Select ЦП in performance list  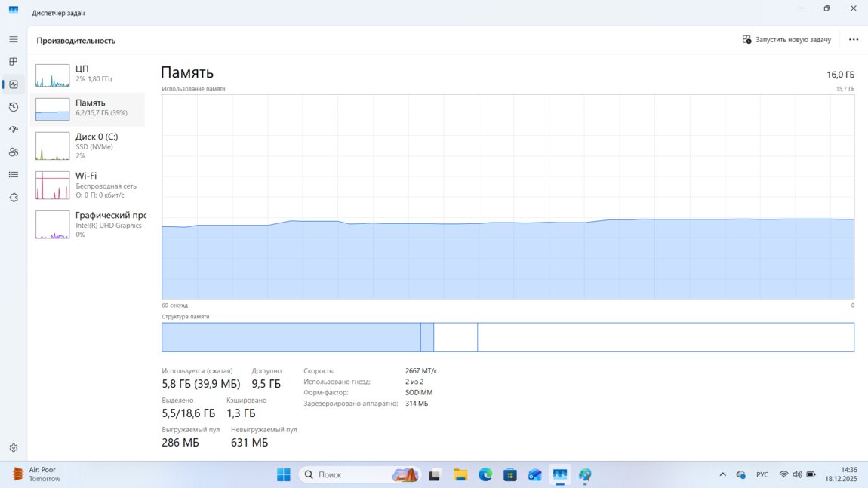coord(89,74)
